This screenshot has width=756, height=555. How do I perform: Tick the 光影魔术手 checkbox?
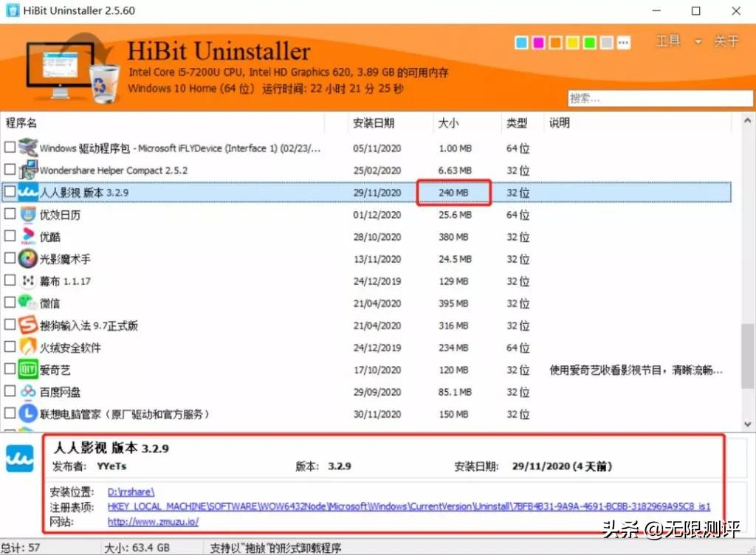10,258
